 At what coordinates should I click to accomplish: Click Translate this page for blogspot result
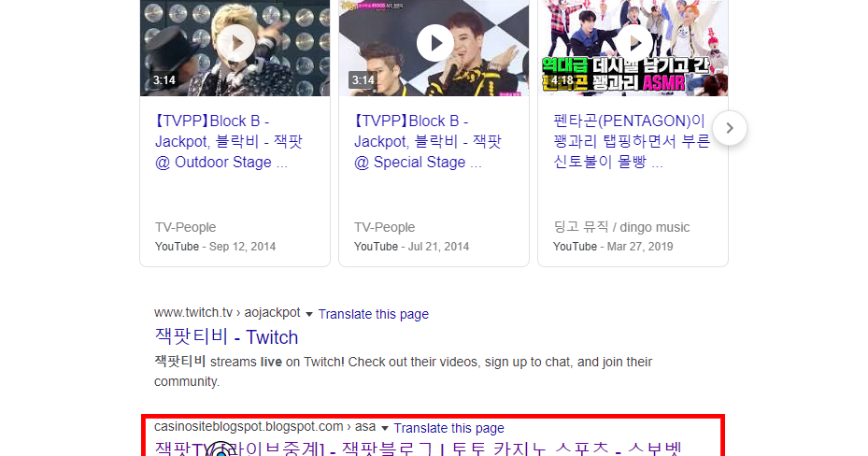point(448,428)
